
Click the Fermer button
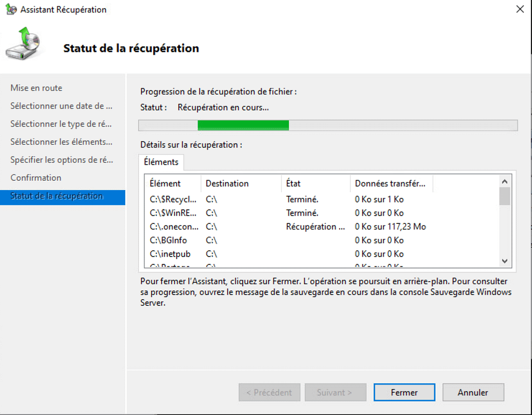tap(404, 393)
